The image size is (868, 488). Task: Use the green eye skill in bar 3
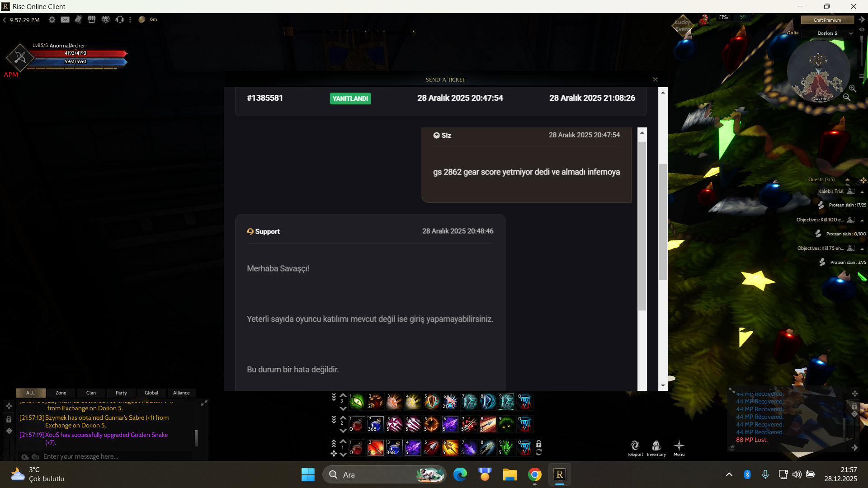(x=357, y=401)
